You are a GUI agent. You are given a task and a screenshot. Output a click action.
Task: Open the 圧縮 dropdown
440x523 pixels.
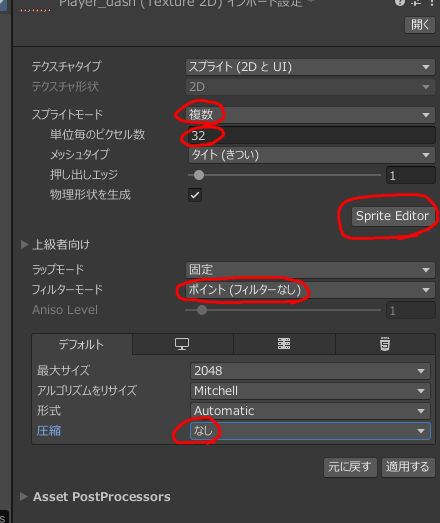(x=310, y=431)
